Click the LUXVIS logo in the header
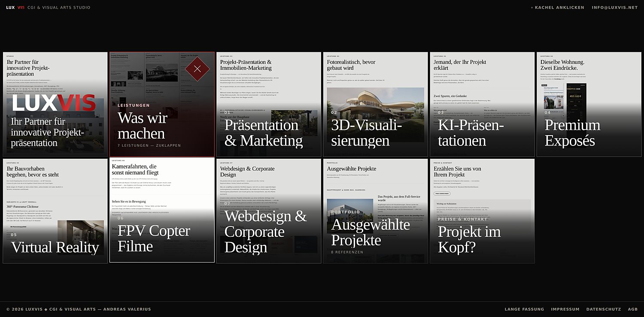The height and width of the screenshot is (317, 644). 15,8
